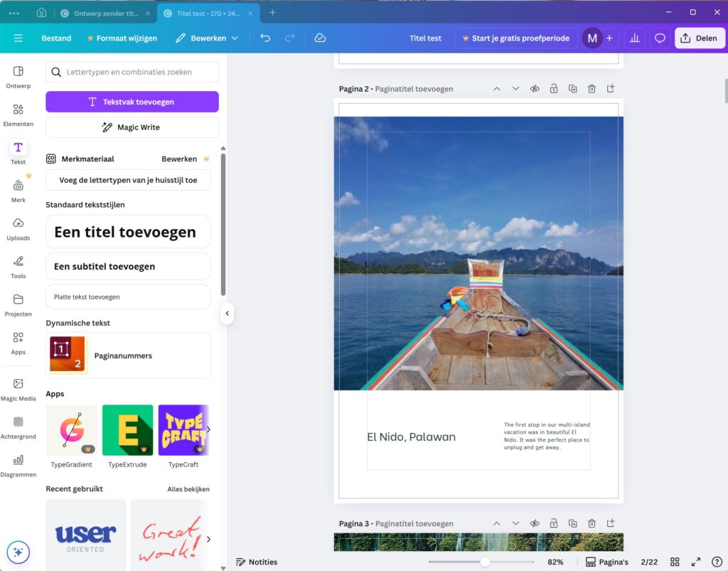728x571 pixels.
Task: Expand the Bewerken dropdown in top bar
Action: (208, 38)
